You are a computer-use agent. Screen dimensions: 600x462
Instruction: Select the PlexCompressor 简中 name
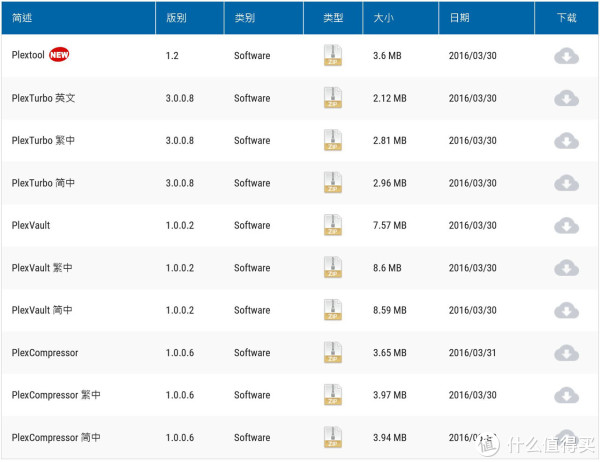coord(56,437)
